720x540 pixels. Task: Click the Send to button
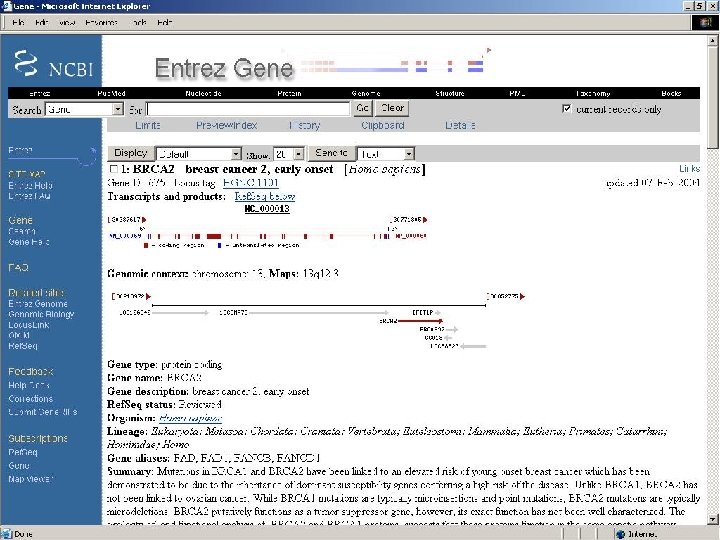331,153
